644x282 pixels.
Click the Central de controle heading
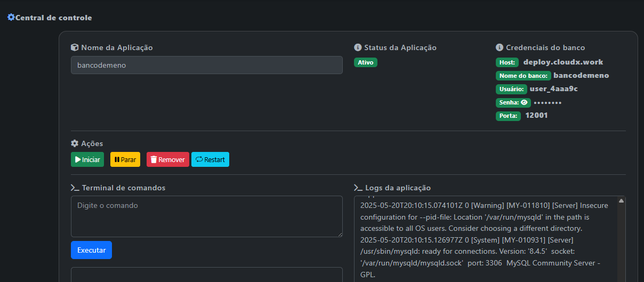[x=53, y=18]
